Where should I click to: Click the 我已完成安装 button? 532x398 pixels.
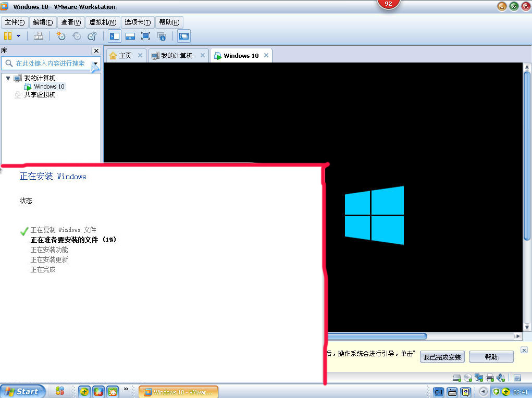[x=442, y=357]
